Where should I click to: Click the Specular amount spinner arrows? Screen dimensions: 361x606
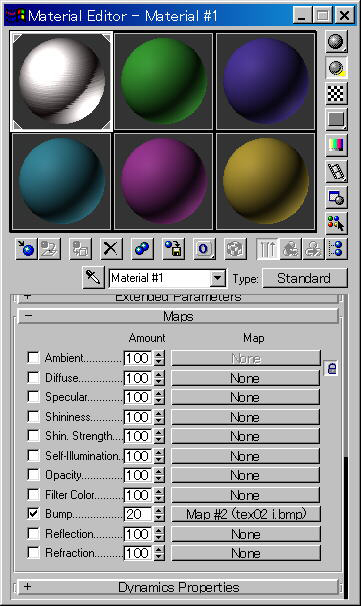click(158, 397)
